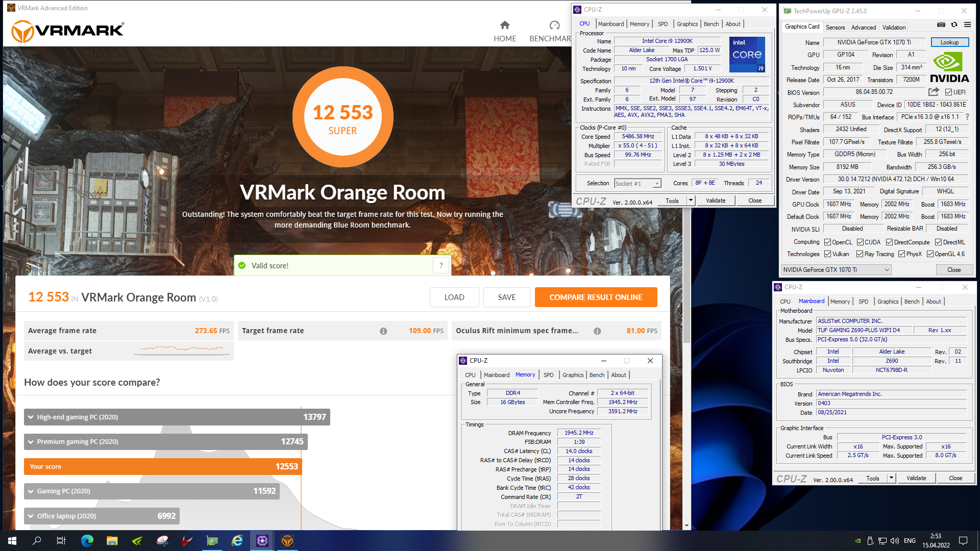Click the bus interface question mark in GPU-Z
The width and height of the screenshot is (980, 551).
[x=967, y=117]
